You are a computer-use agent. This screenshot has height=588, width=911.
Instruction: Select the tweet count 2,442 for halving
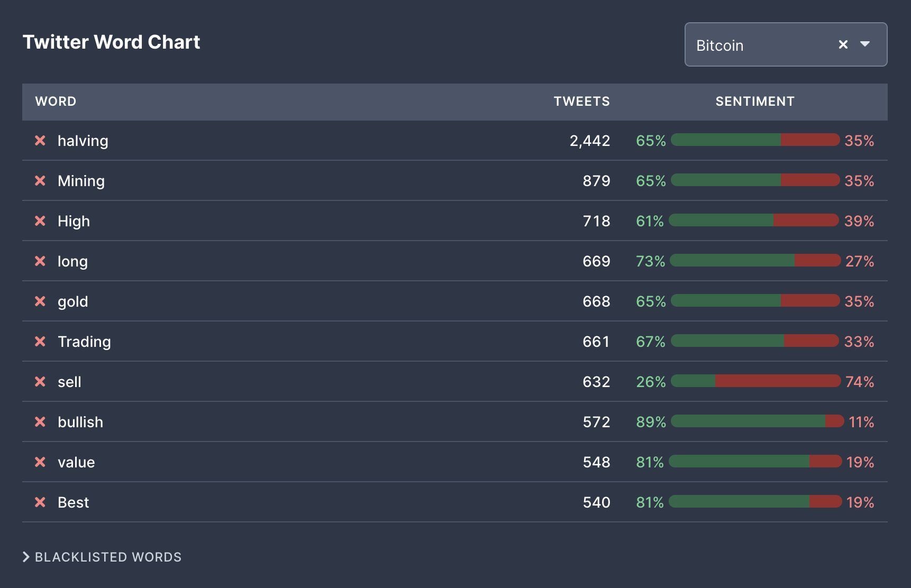pyautogui.click(x=590, y=141)
